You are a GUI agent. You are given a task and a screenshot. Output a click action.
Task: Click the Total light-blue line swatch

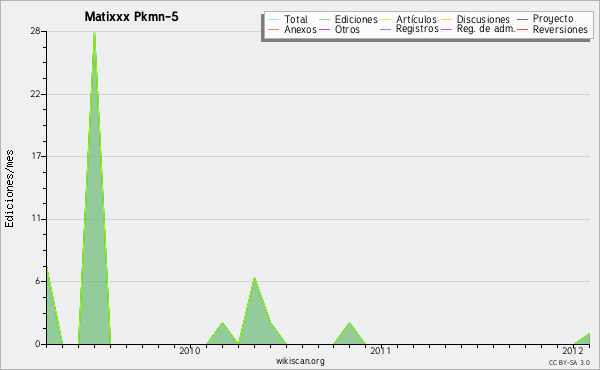click(274, 20)
